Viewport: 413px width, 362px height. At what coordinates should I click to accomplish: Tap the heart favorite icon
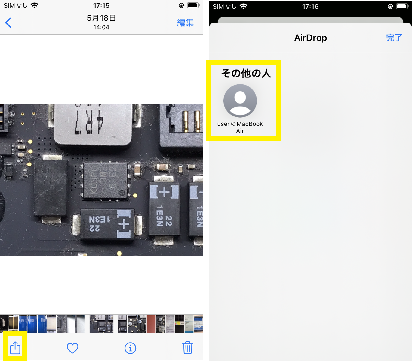tap(72, 348)
